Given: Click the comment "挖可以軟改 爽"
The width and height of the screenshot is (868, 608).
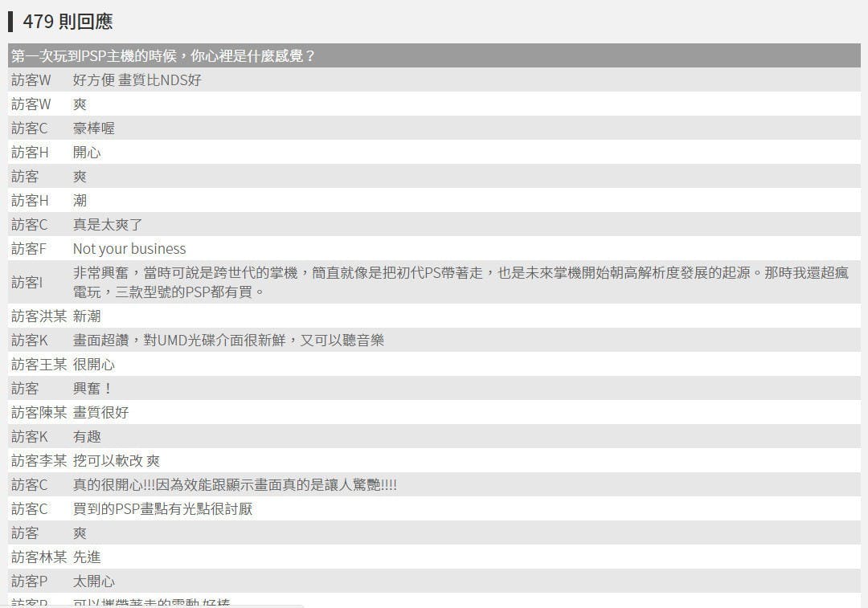Looking at the screenshot, I should (117, 461).
